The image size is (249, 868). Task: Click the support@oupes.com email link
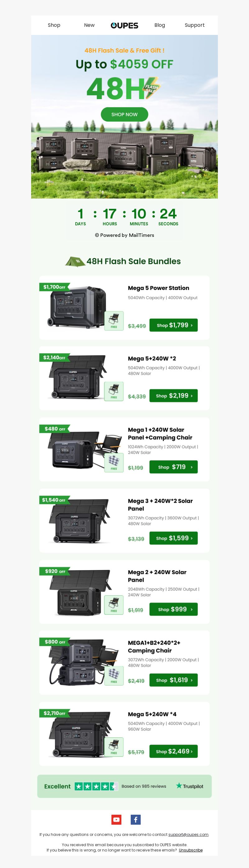(x=188, y=834)
